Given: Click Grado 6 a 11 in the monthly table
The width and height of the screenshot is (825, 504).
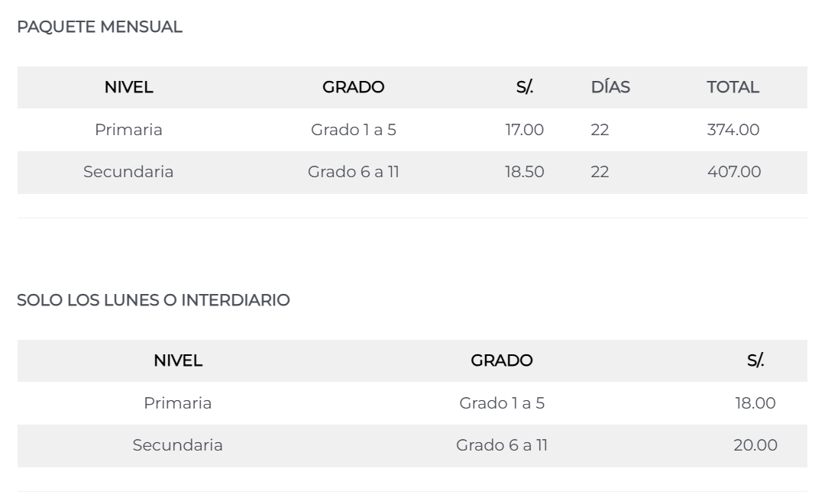Looking at the screenshot, I should (353, 172).
